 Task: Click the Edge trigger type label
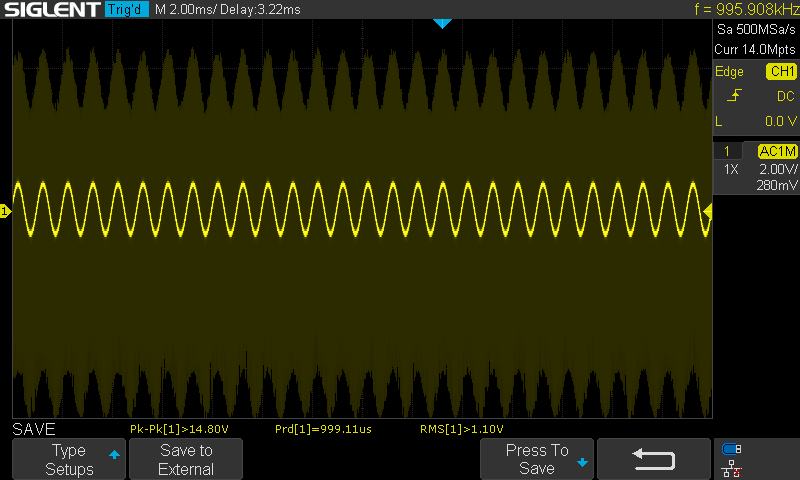point(729,71)
